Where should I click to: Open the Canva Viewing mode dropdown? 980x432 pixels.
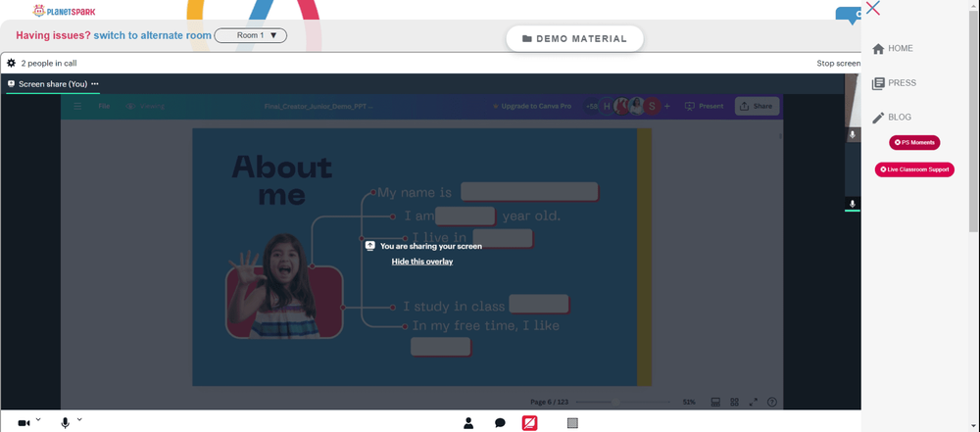point(145,106)
